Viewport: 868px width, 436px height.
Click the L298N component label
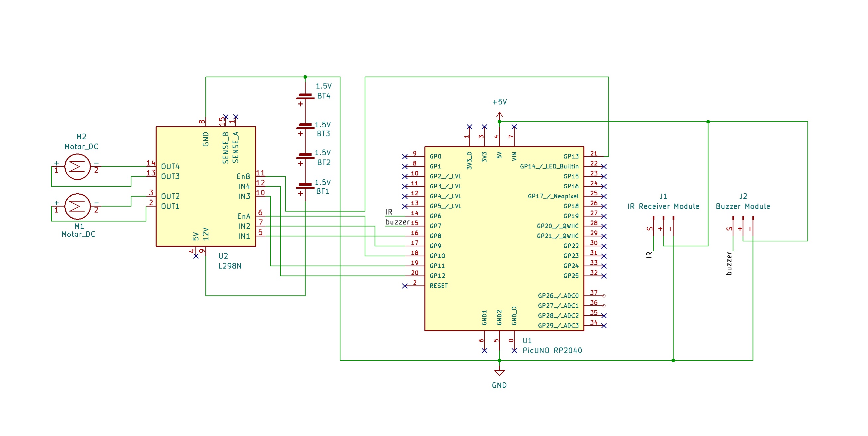[x=230, y=266]
